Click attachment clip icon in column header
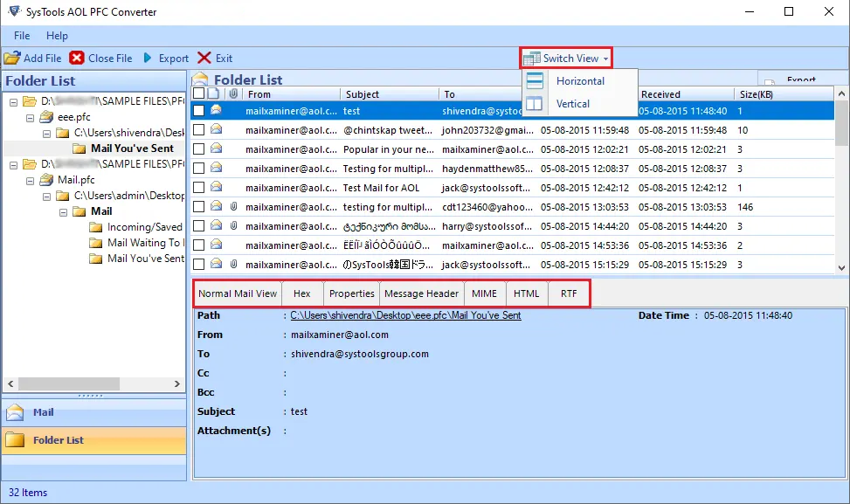The height and width of the screenshot is (504, 850). 233,93
